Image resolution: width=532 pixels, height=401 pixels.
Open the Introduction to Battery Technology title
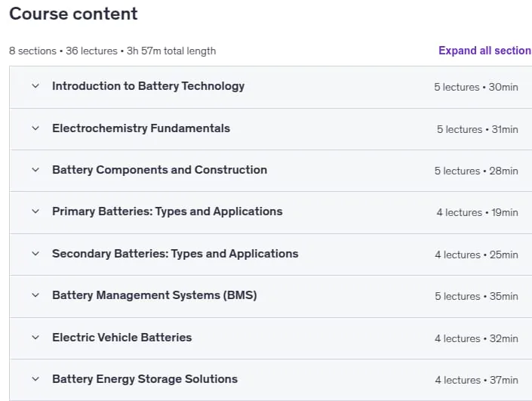(148, 86)
